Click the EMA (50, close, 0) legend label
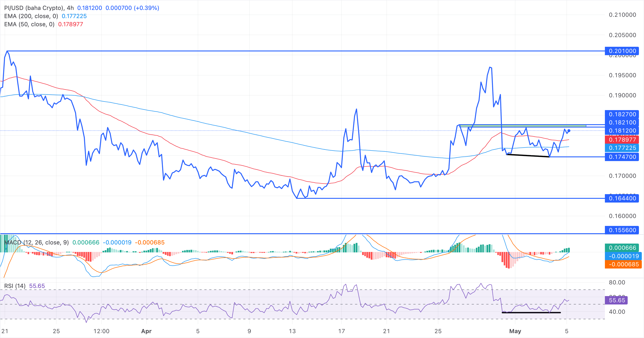 tap(29, 24)
